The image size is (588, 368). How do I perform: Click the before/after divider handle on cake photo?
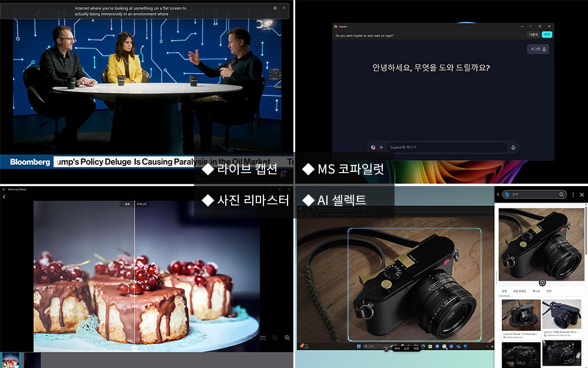[134, 349]
